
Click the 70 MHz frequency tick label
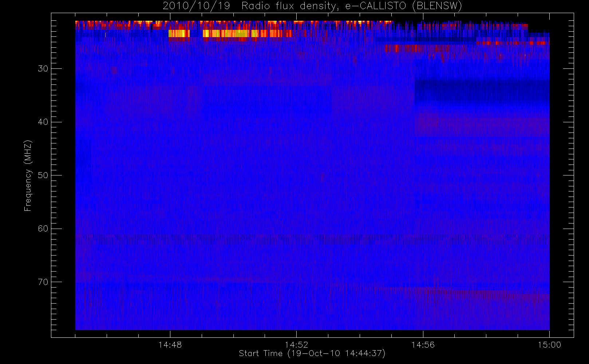click(43, 282)
